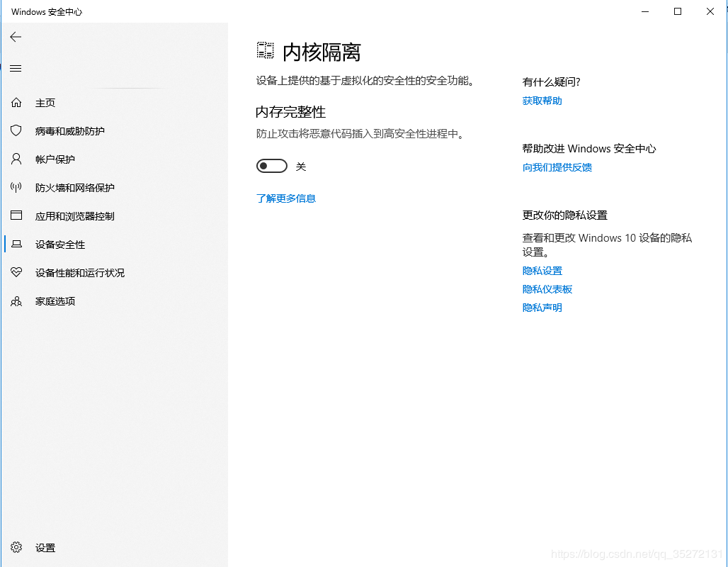
Task: Minimize the Windows 安全中心 window
Action: tap(645, 11)
